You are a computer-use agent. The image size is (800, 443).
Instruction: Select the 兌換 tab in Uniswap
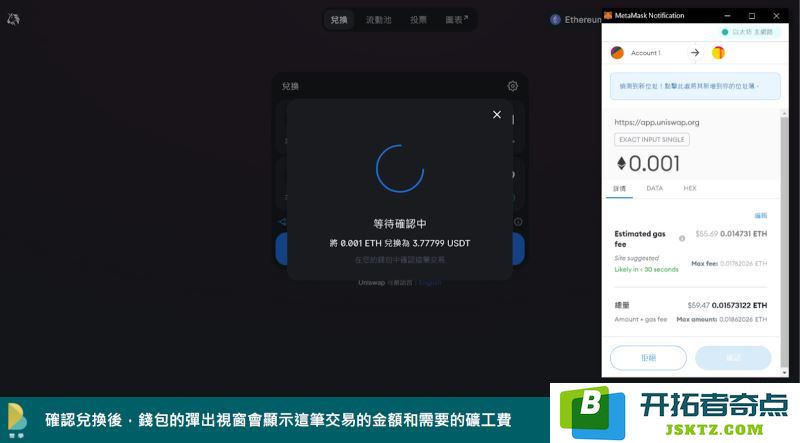pos(339,20)
